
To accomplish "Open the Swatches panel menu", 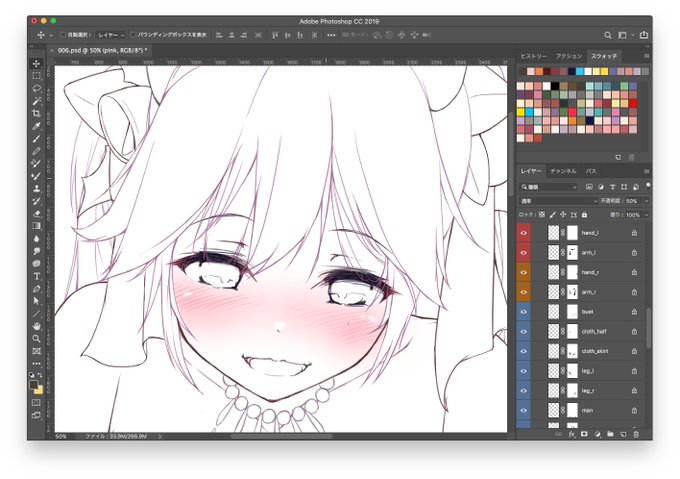I will (x=646, y=56).
